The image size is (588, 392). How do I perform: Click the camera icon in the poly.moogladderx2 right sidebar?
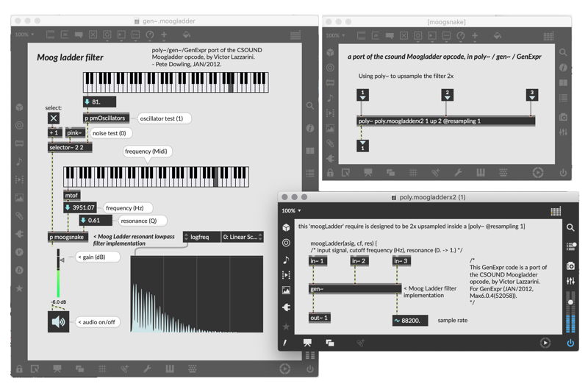click(570, 266)
